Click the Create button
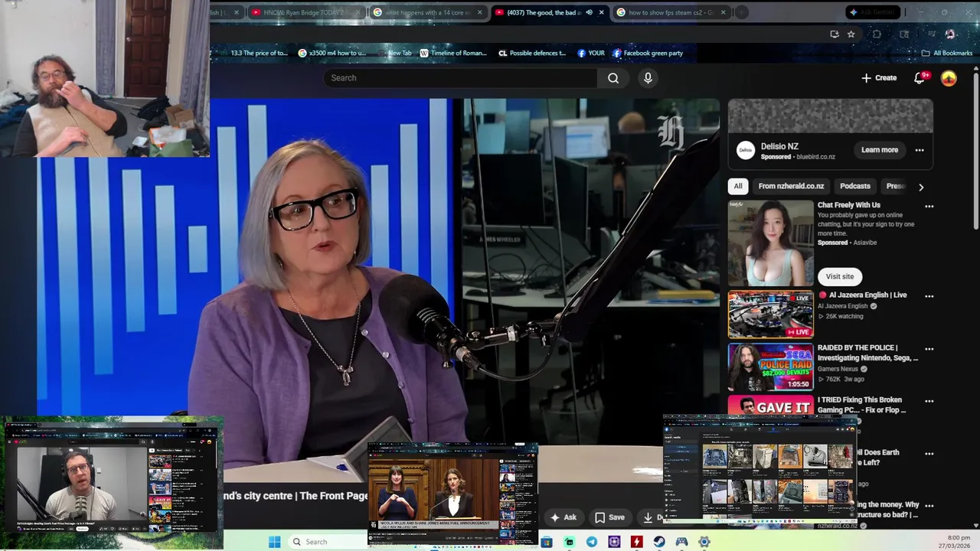The image size is (980, 551). (x=879, y=78)
